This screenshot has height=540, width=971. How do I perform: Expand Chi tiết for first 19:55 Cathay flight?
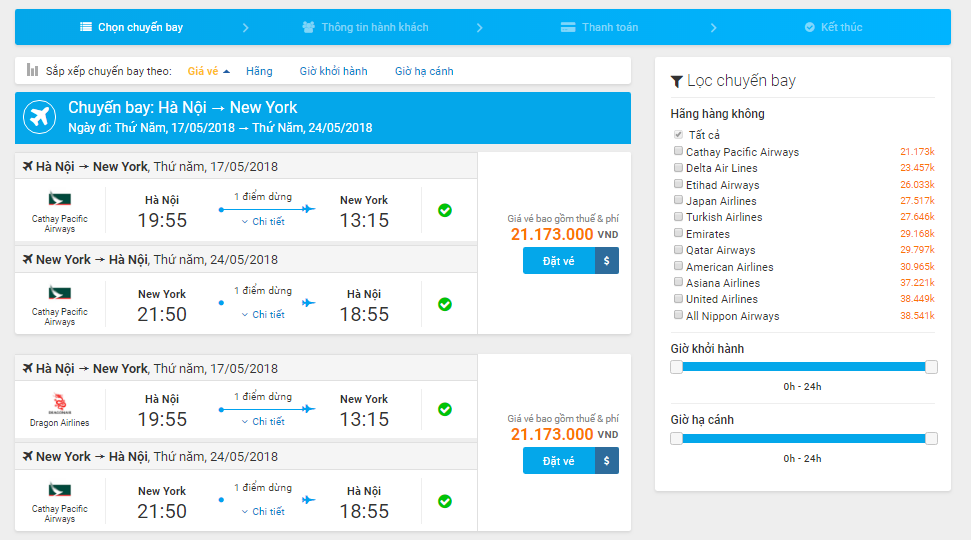263,221
